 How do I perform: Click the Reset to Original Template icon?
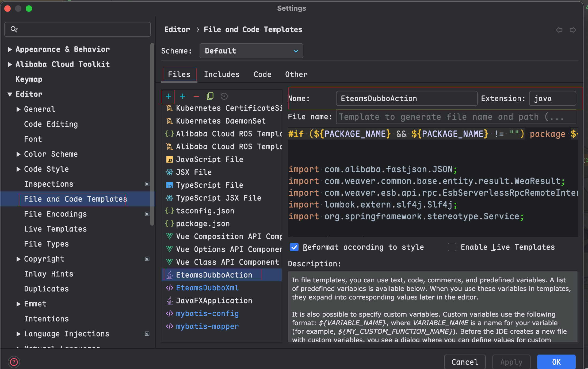coord(224,96)
